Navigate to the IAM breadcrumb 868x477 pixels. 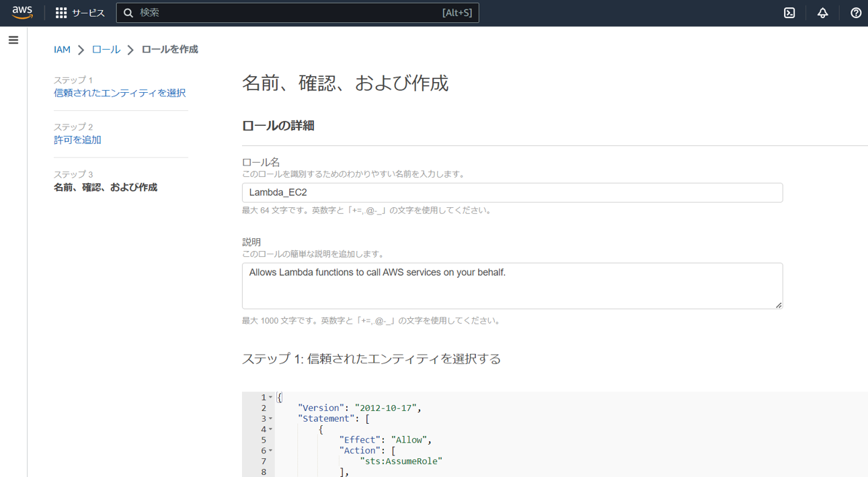coord(62,50)
